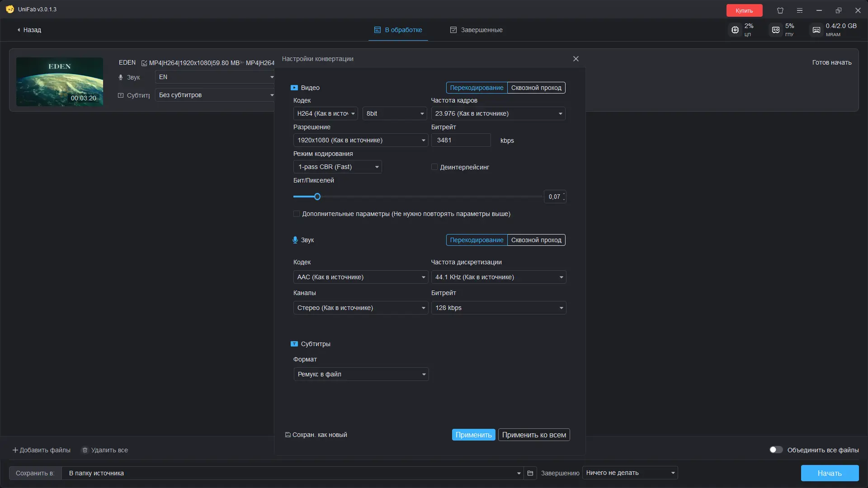Click the CPU usage monitor icon
868x488 pixels.
[735, 30]
